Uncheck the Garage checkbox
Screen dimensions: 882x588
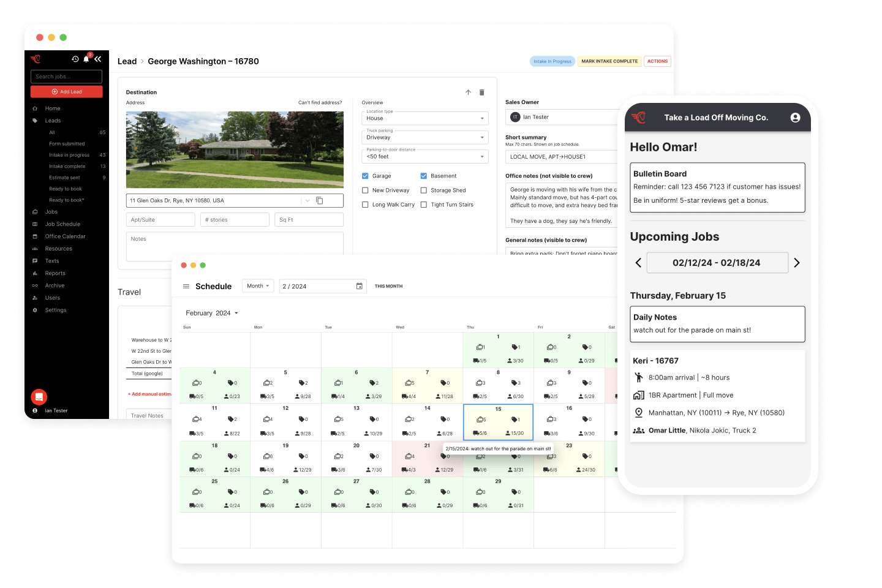click(x=366, y=176)
